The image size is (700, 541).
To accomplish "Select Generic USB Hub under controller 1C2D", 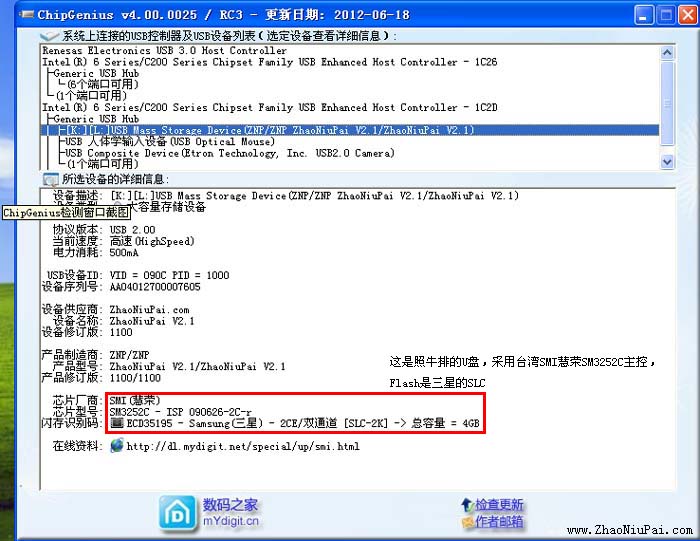I will pos(96,119).
